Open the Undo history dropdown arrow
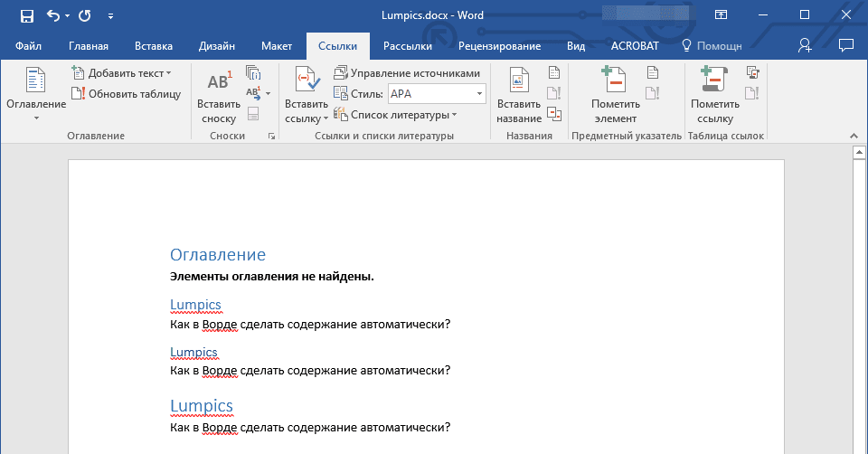The width and height of the screenshot is (868, 454). (x=68, y=16)
